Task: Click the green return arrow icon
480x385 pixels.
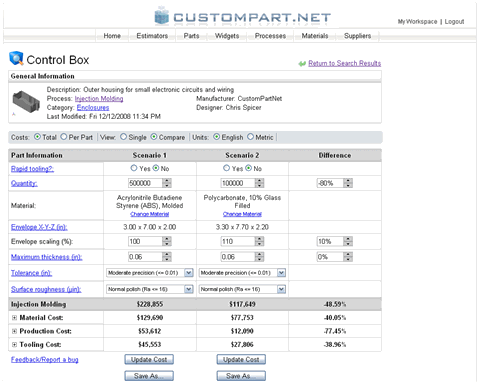Action: (302, 63)
